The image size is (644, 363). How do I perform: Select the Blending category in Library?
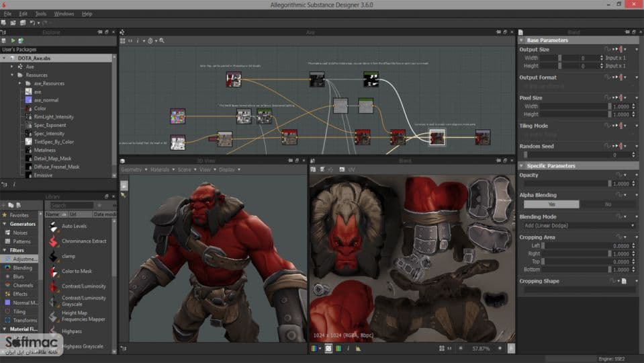(x=22, y=268)
